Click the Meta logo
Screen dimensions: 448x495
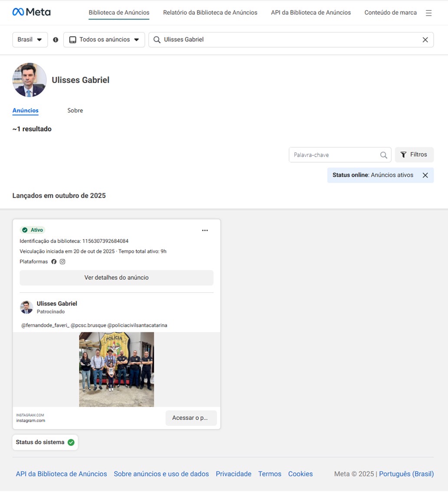pyautogui.click(x=31, y=12)
